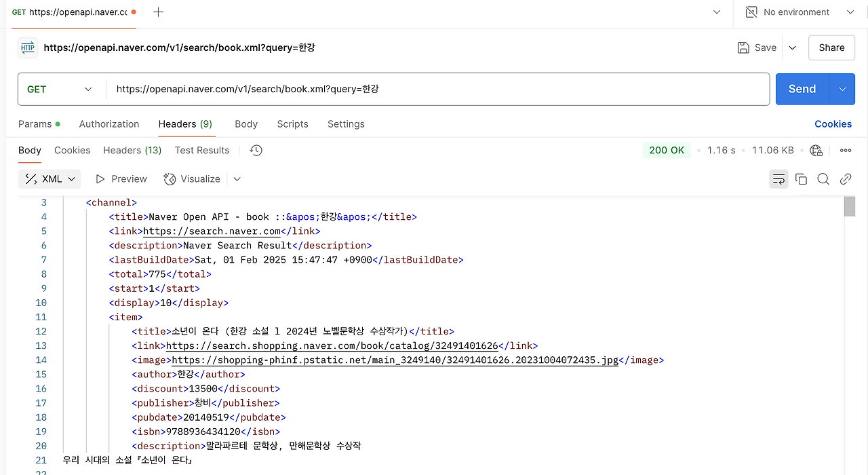Image resolution: width=868 pixels, height=475 pixels.
Task: Switch to the Headers (13) response tab
Action: pos(132,150)
